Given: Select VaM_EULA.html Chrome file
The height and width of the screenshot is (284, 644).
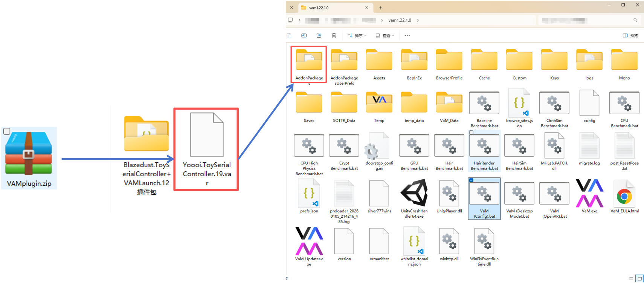Looking at the screenshot, I should click(624, 196).
